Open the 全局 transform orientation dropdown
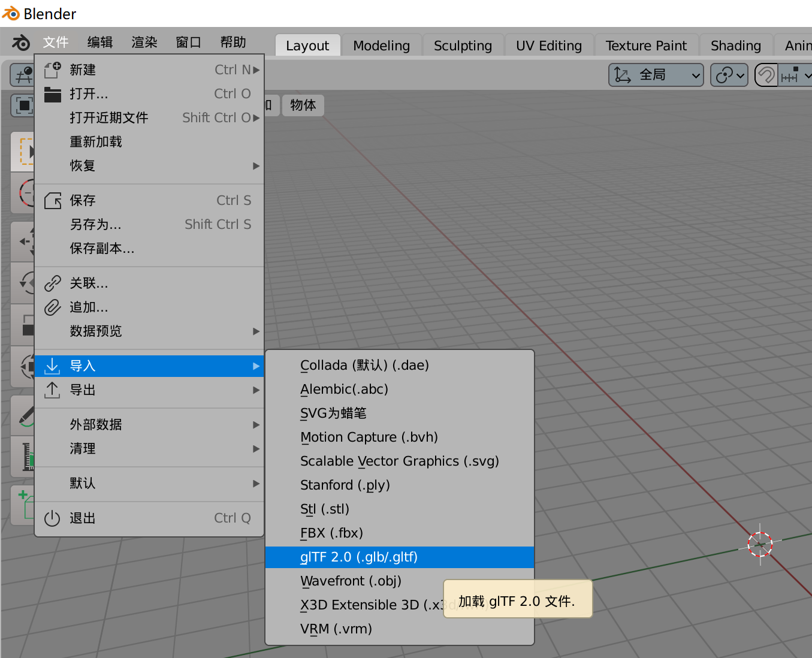 pos(656,75)
